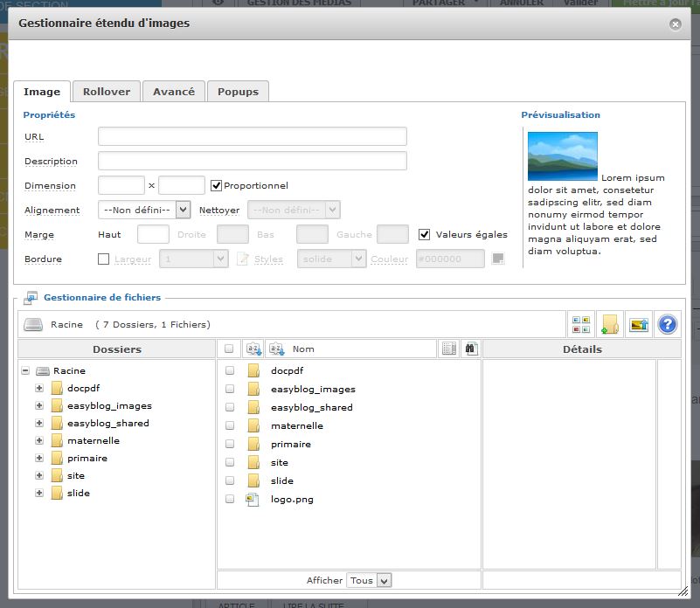Open the Alignement dropdown
Viewport: 700px width, 608px height.
(145, 210)
